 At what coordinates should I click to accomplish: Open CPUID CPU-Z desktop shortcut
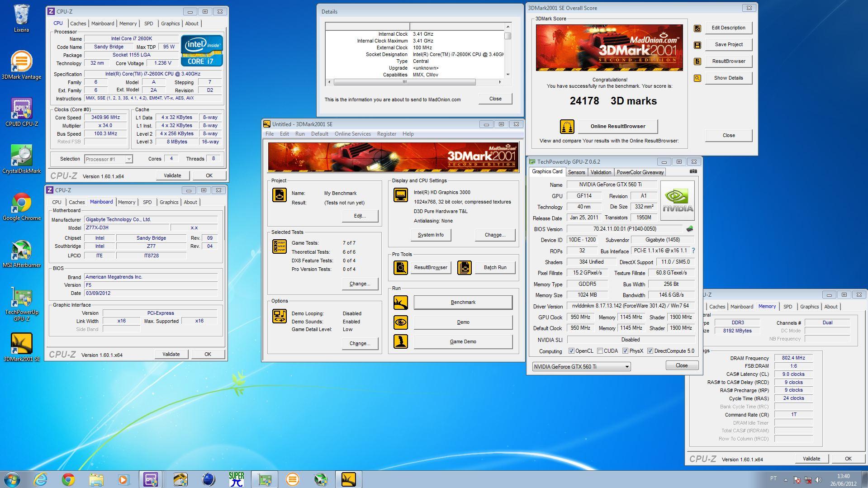pos(21,112)
